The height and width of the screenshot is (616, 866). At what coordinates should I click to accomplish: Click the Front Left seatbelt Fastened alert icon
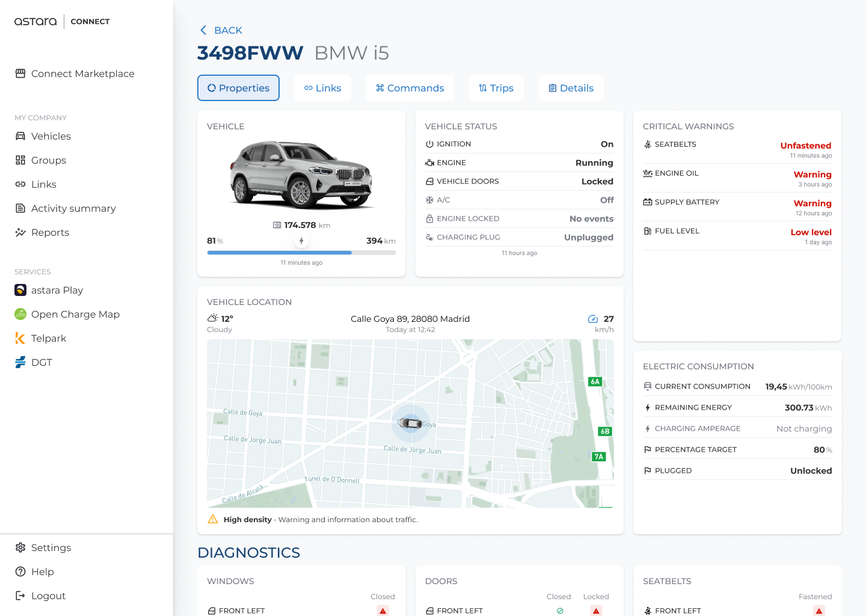pos(819,611)
